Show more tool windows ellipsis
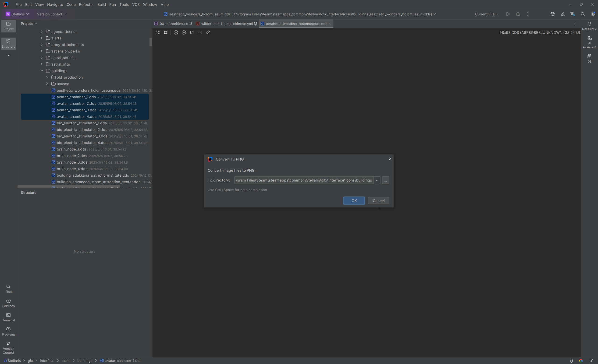 (8, 56)
